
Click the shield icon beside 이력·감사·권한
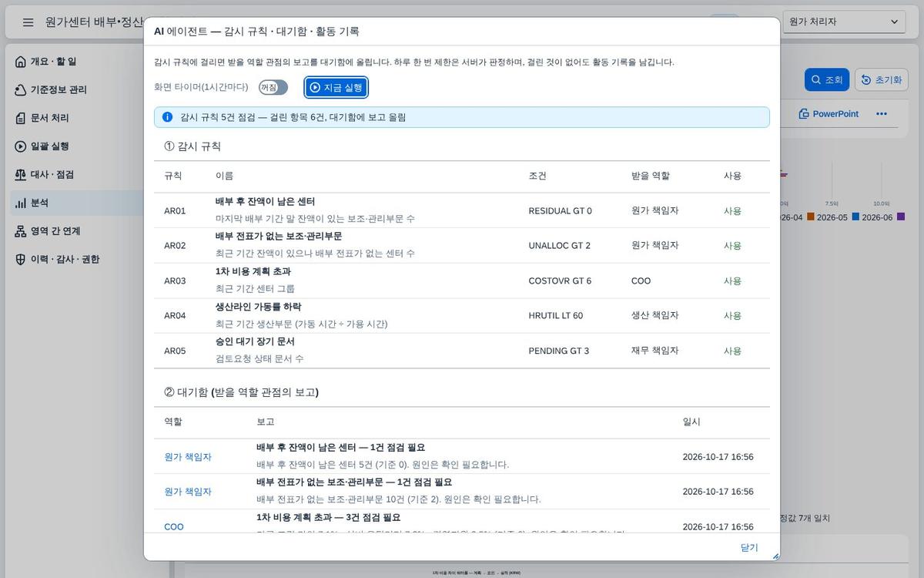tap(21, 260)
